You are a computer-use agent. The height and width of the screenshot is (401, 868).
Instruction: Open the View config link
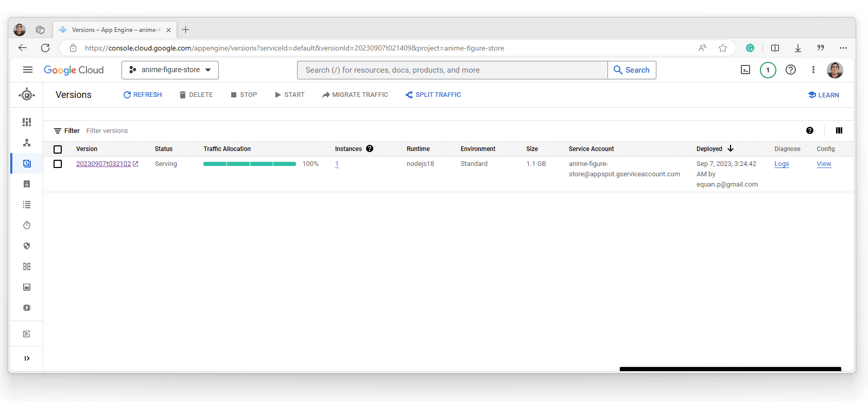(824, 164)
